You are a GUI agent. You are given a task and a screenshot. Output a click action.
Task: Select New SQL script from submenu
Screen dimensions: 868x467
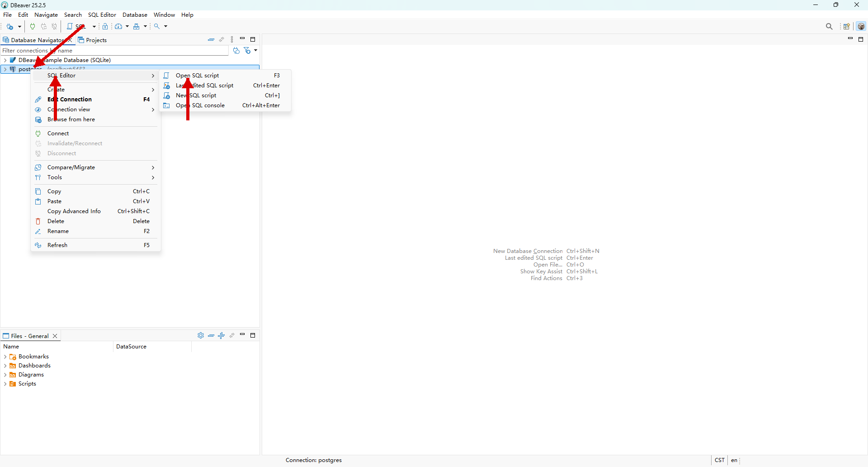(225, 95)
